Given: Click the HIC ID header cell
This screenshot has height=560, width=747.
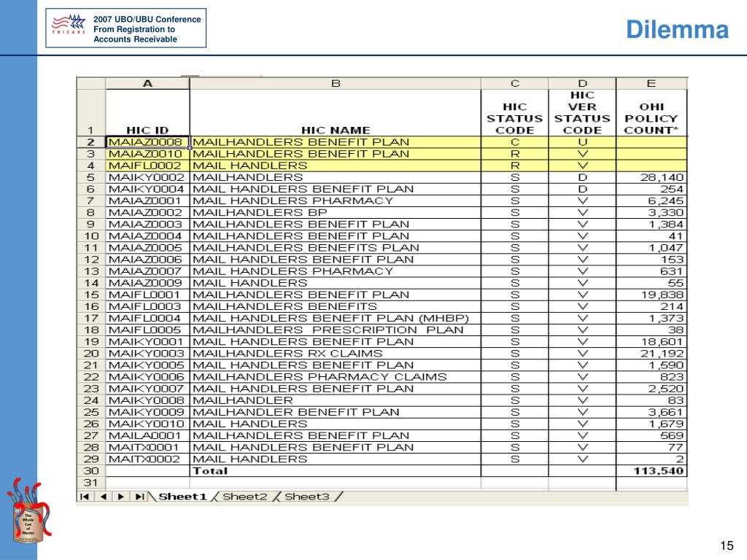Looking at the screenshot, I should pos(147,113).
